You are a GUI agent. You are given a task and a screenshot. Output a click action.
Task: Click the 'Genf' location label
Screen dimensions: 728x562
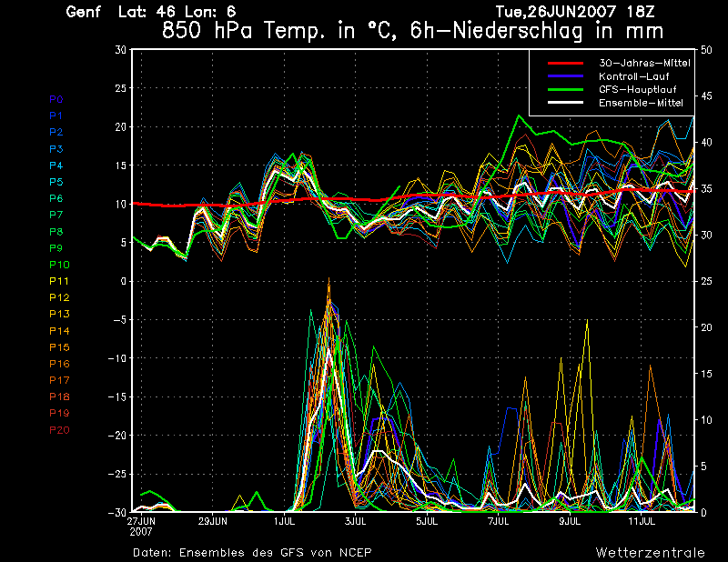click(83, 12)
